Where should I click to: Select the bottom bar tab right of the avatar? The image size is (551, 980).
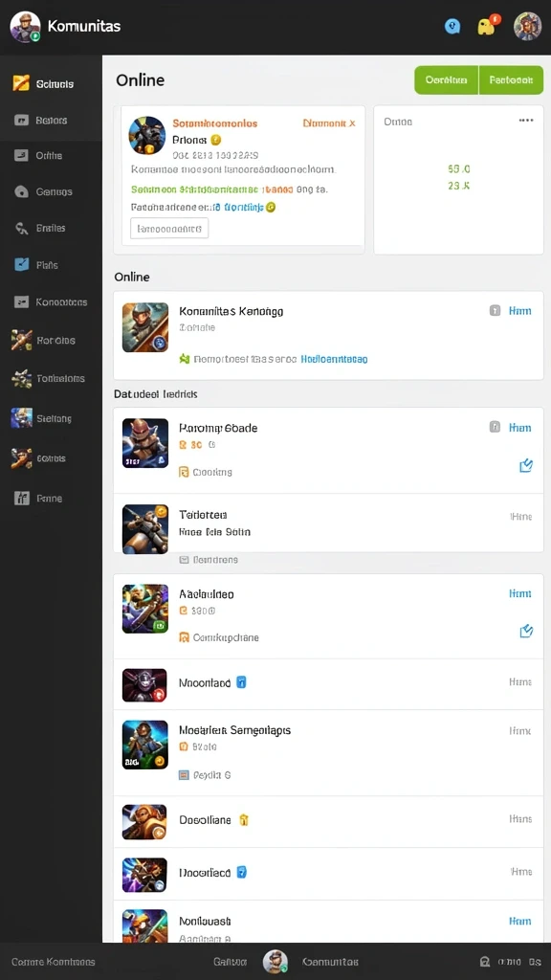pos(330,962)
